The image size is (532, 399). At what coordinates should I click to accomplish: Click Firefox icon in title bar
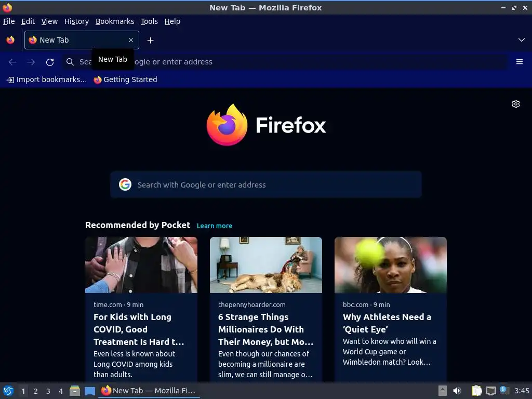click(7, 7)
